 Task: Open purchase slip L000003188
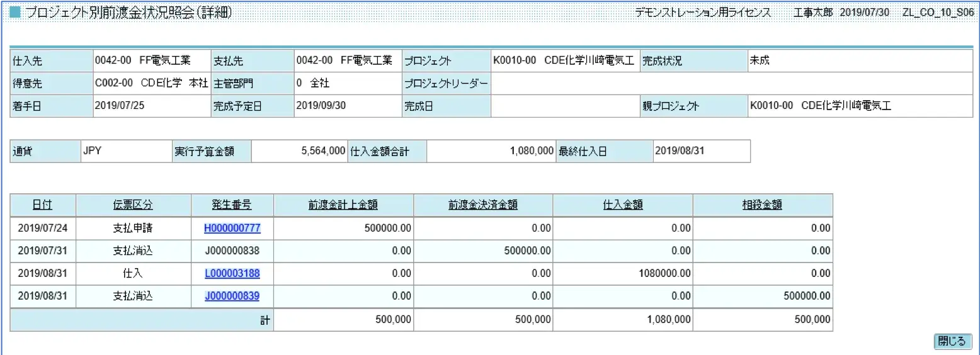(232, 273)
